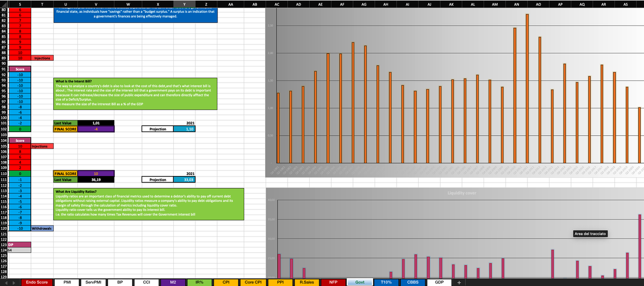Open the purple M2 sheet tab
644x286 pixels.
tap(173, 282)
